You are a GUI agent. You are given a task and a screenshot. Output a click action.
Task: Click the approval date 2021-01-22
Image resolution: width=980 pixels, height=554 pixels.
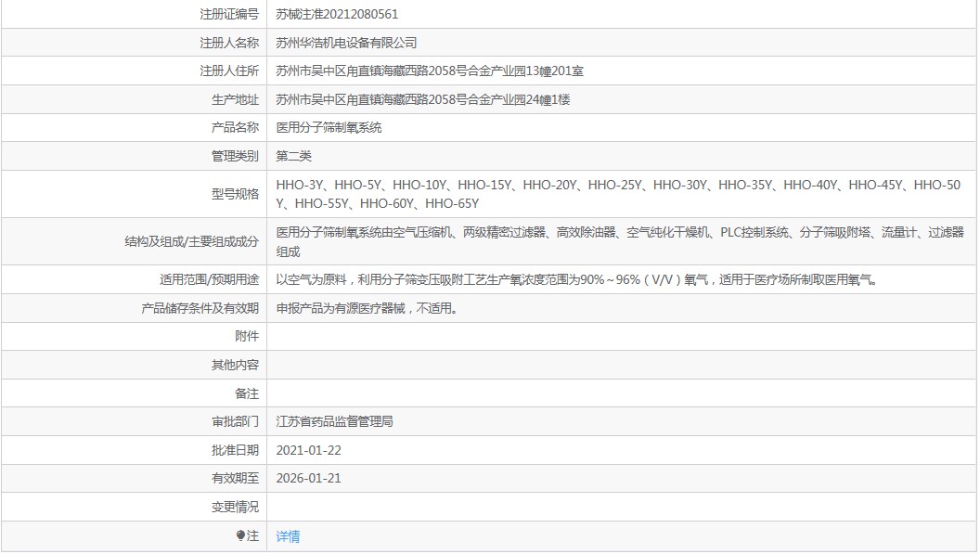coord(308,450)
